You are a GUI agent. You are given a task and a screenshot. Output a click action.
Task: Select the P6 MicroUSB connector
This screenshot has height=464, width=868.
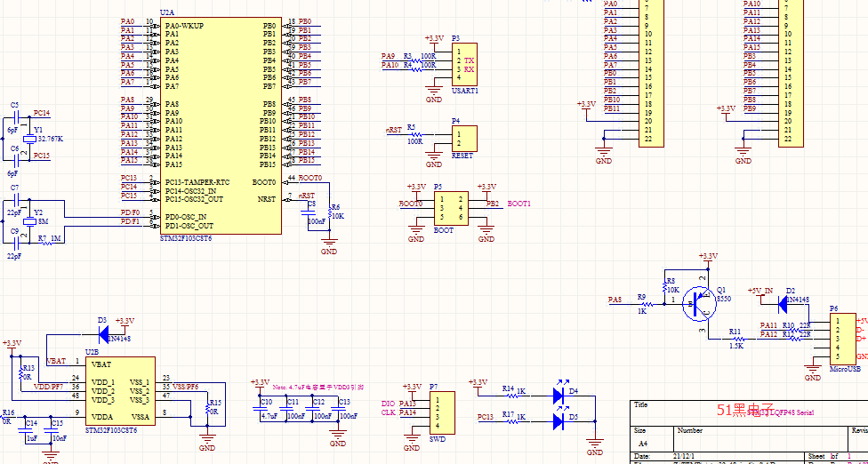842,339
